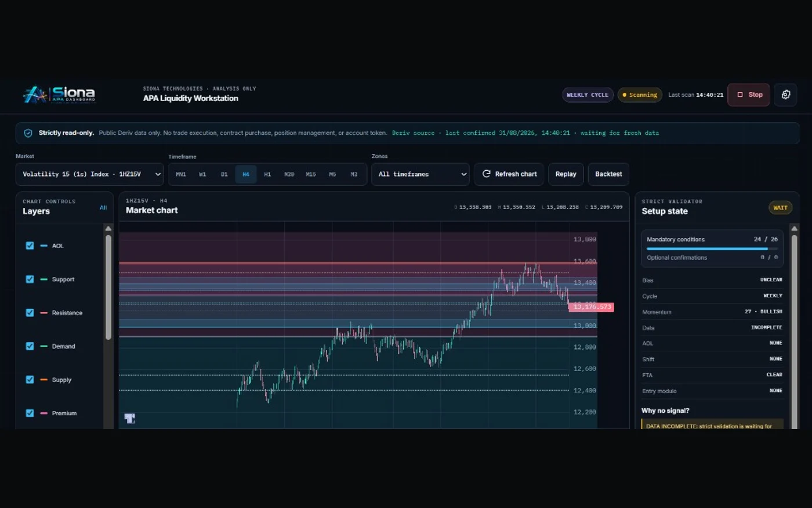812x508 pixels.
Task: Click the Bias UNCLEAR value
Action: (x=771, y=280)
